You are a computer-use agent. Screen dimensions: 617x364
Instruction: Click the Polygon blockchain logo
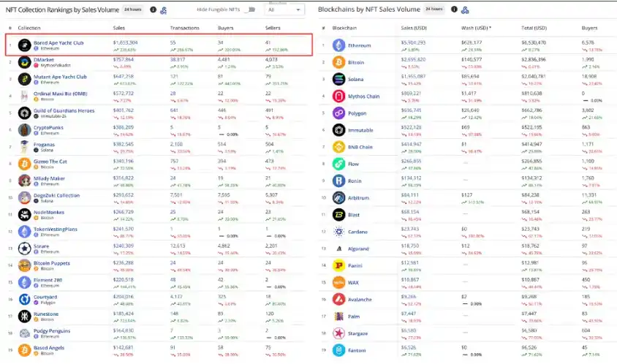pos(338,113)
